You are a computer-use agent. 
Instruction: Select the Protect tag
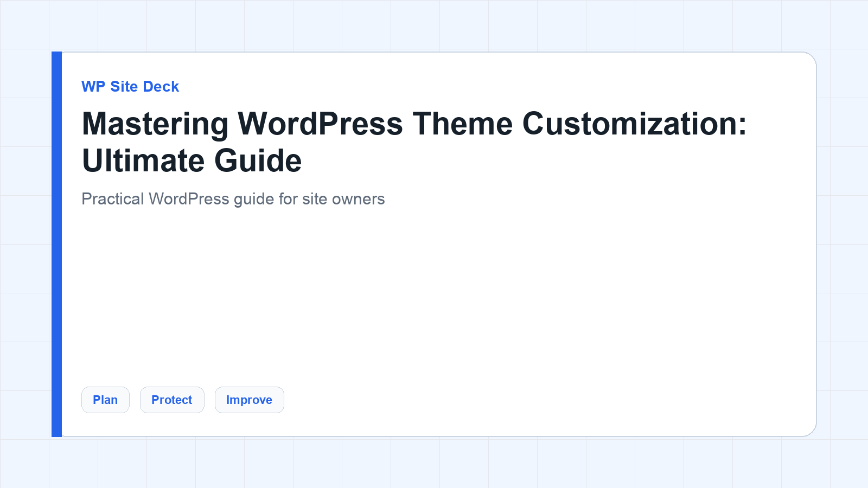172,400
